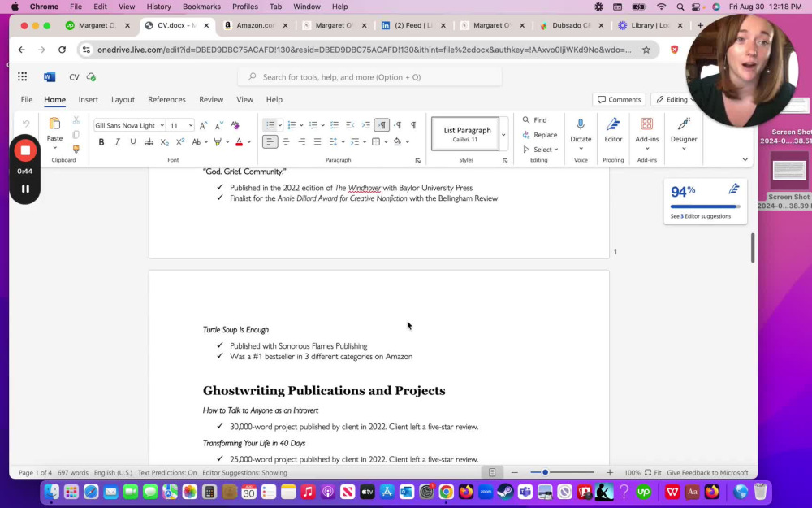Screen dimensions: 812x508
Task: Open the Dictate microphone tool
Action: (581, 134)
